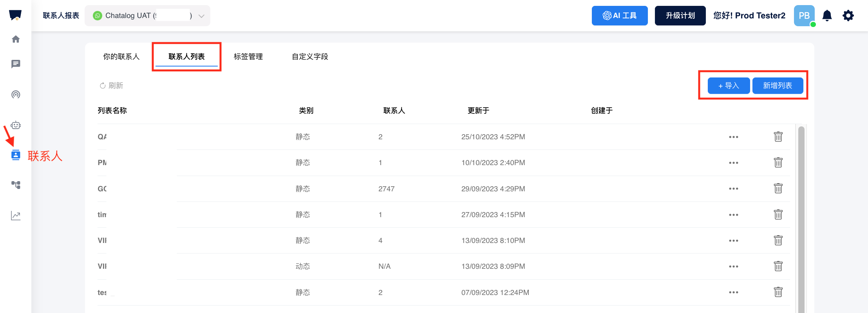Open the chatbot robot sidebar icon

click(16, 125)
